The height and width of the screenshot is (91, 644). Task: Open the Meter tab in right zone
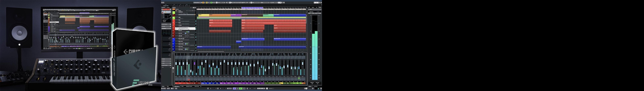tap(320, 7)
